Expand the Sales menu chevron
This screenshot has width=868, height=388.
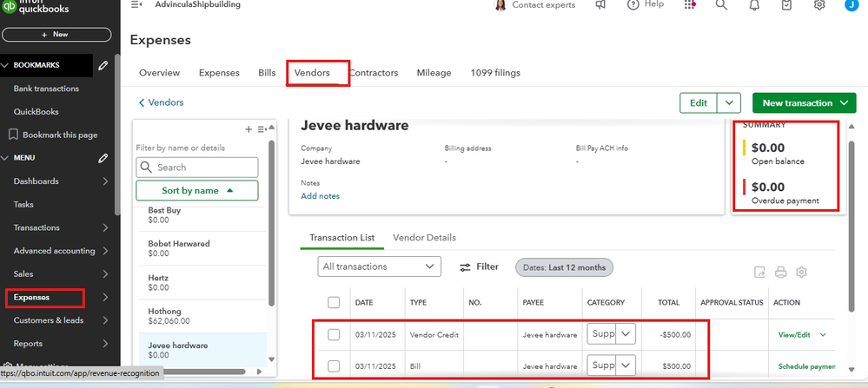106,274
